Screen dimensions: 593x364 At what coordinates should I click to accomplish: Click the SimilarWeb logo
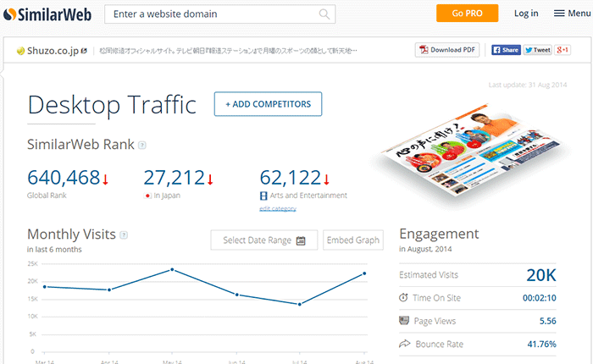click(x=47, y=14)
